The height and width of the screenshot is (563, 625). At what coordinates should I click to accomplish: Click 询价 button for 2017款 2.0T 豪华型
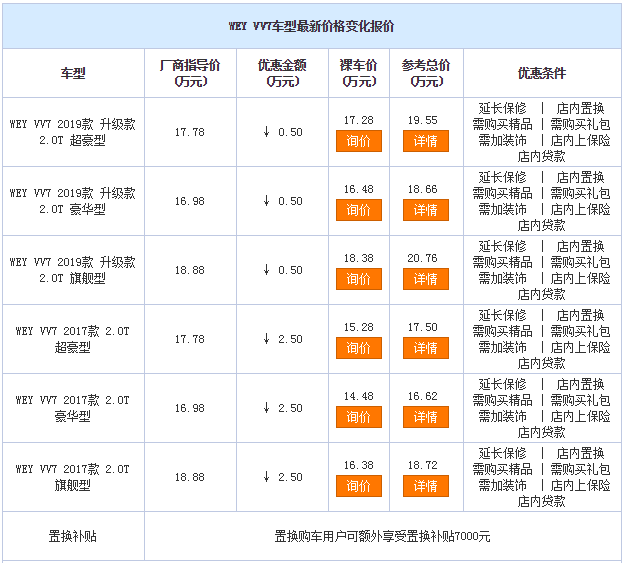pyautogui.click(x=359, y=417)
